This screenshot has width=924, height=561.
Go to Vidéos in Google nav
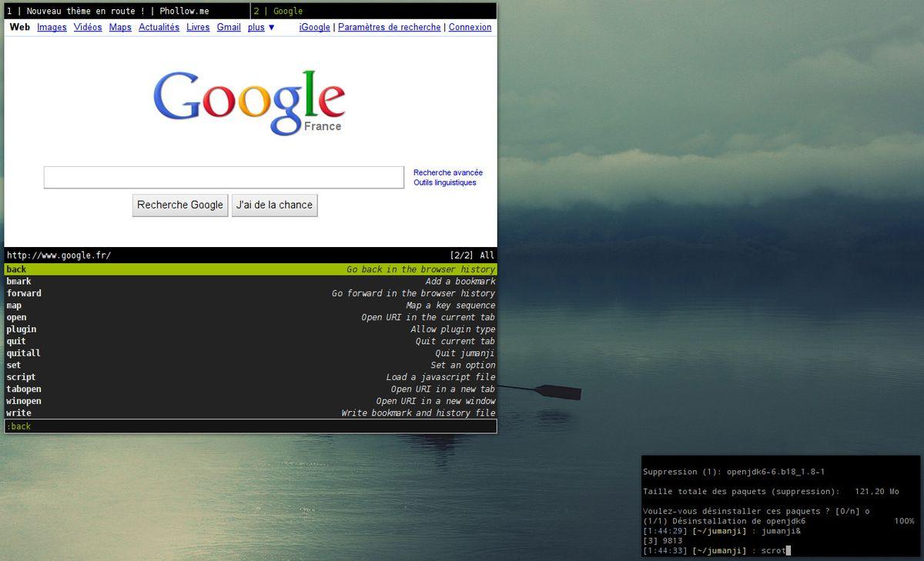click(88, 27)
